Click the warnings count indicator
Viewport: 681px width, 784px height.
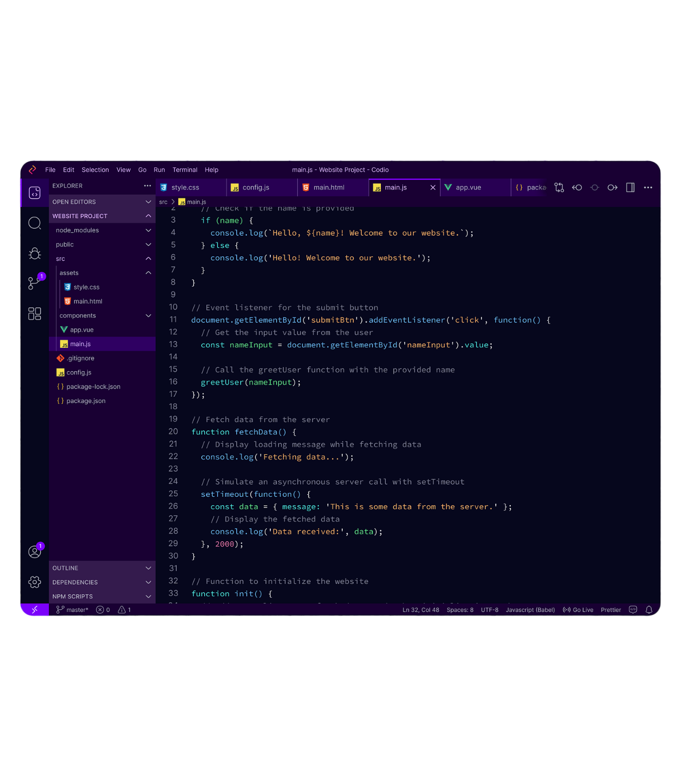(124, 610)
